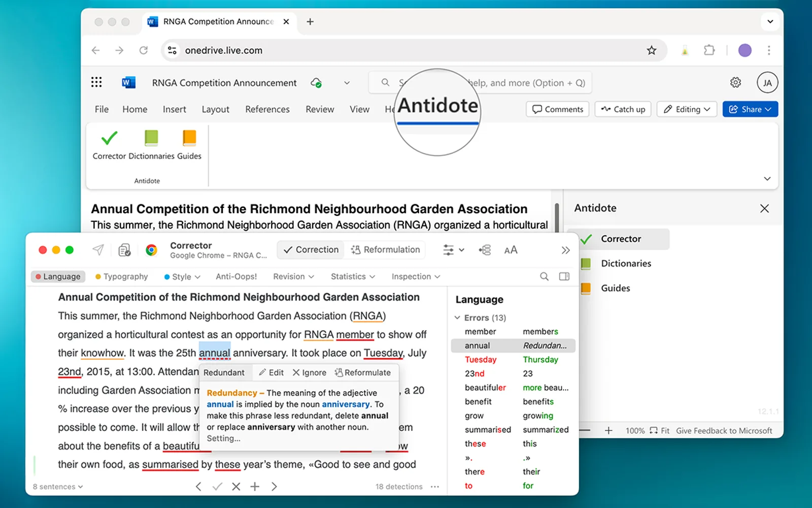Screen dimensions: 812x508
Task: Click the paper plane send icon in Corrector
Action: coord(98,249)
